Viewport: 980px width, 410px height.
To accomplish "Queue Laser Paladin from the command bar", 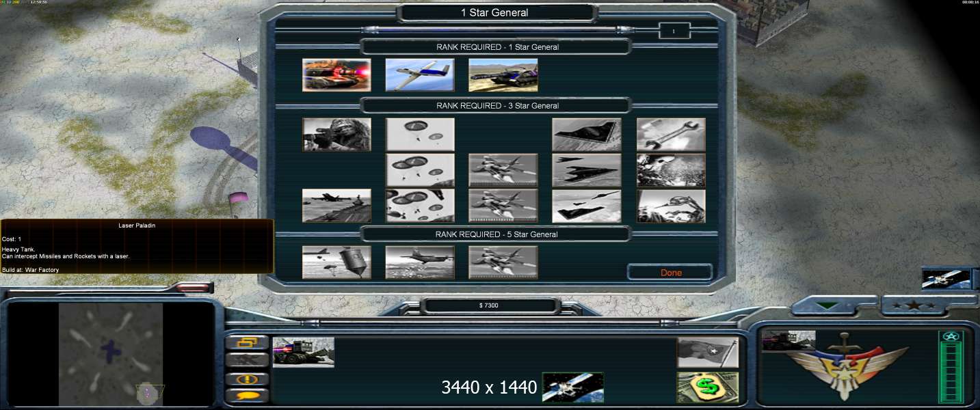I will [304, 352].
